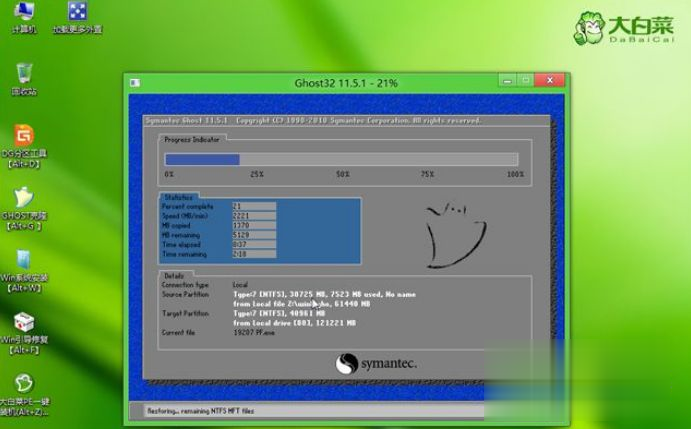The width and height of the screenshot is (691, 429).
Task: Minimize the Ghost32 window
Action: [508, 80]
